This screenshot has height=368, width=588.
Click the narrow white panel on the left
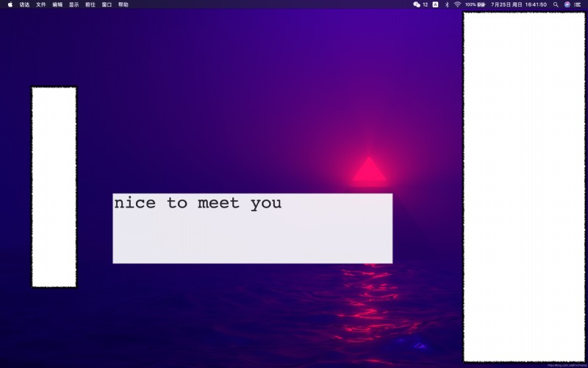[54, 187]
